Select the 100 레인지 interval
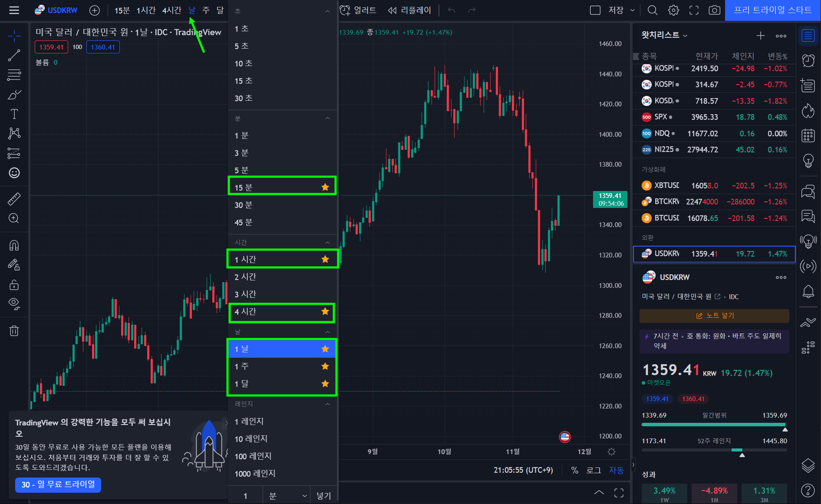 pyautogui.click(x=282, y=456)
